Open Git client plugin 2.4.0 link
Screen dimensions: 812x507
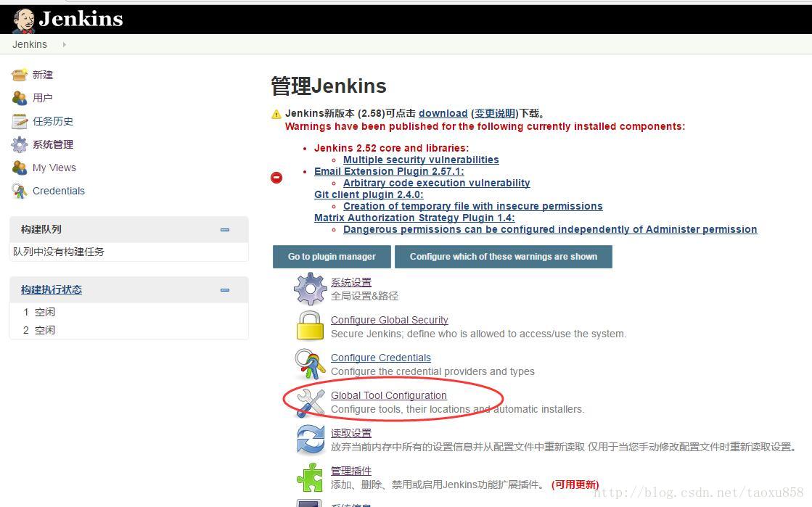pos(369,194)
